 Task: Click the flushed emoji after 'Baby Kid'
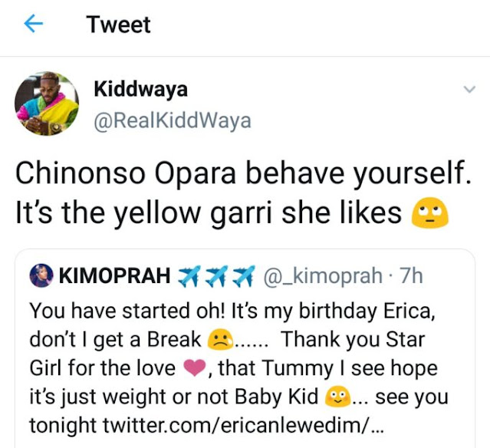[338, 397]
